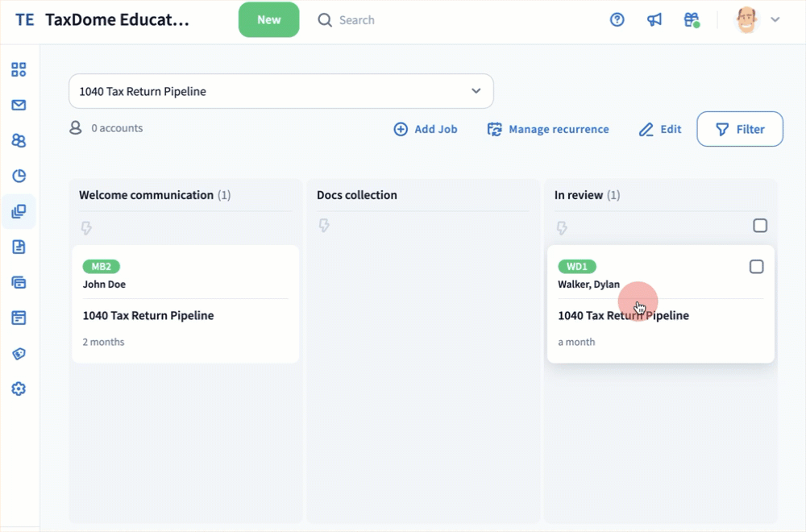Click automation lightning icon in Docs collection

point(324,226)
